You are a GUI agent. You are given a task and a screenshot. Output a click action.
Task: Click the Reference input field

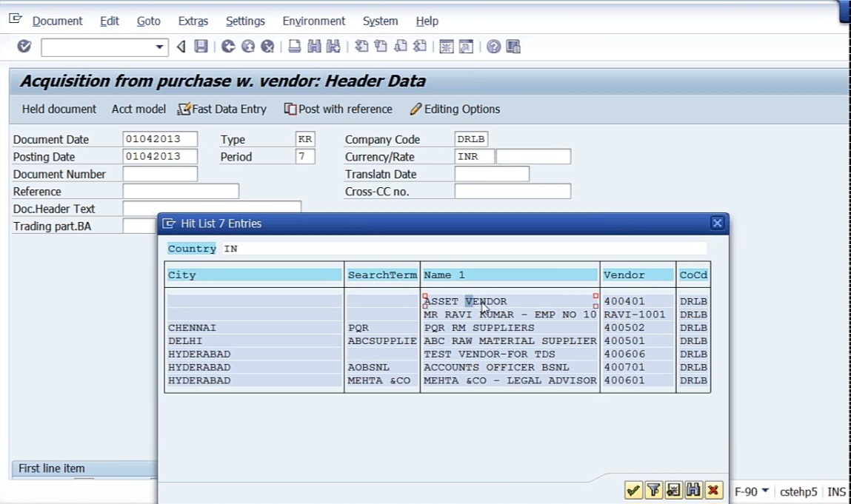(x=181, y=191)
